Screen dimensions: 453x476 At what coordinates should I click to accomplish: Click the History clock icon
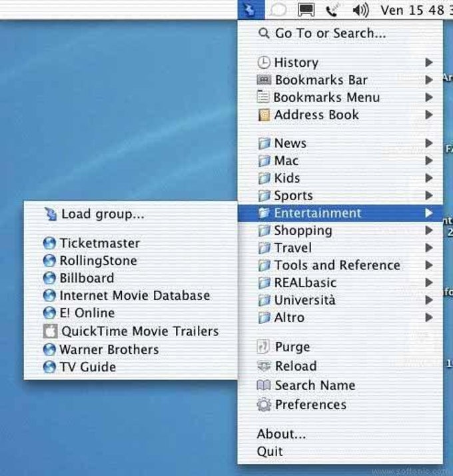point(264,63)
